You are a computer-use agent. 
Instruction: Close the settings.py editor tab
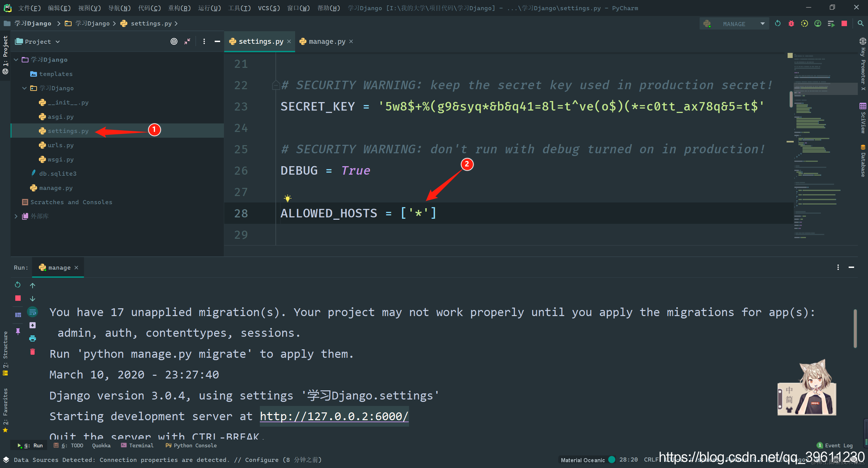click(x=289, y=41)
